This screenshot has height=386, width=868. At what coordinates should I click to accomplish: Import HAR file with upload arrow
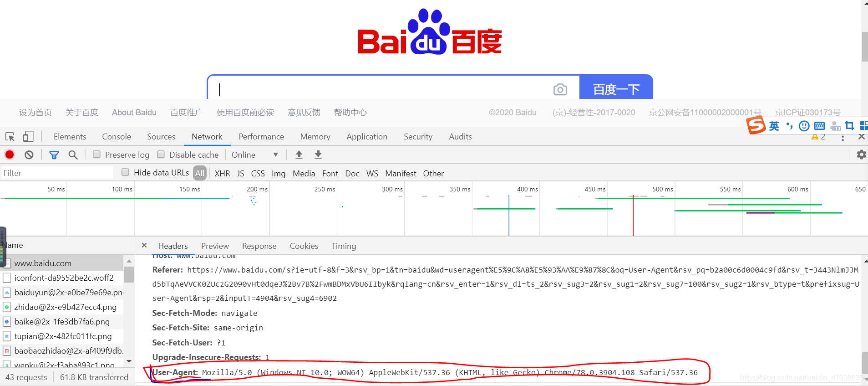[x=299, y=154]
